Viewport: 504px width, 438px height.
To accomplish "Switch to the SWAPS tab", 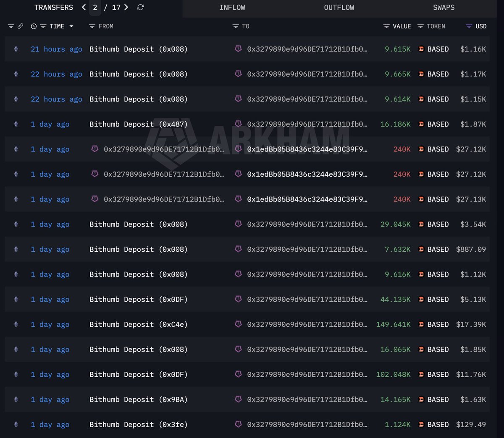I will pos(444,8).
